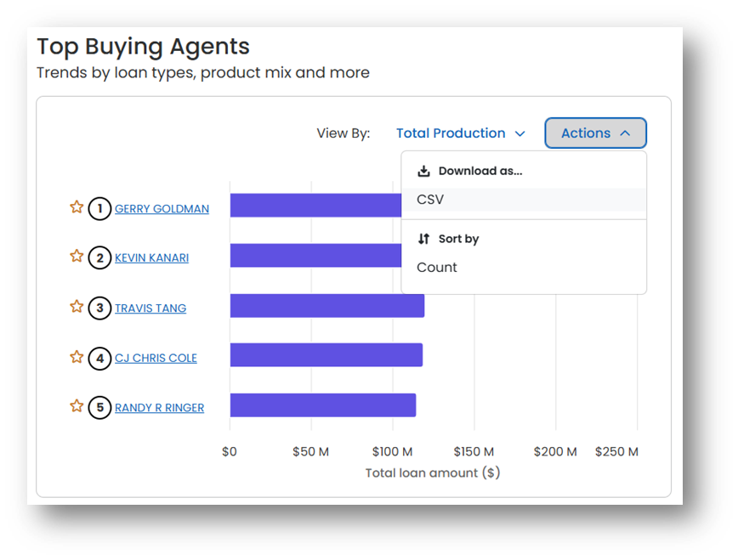Screen dimensions: 738x560
Task: Star Travis Tang as a favorite
Action: [x=77, y=307]
